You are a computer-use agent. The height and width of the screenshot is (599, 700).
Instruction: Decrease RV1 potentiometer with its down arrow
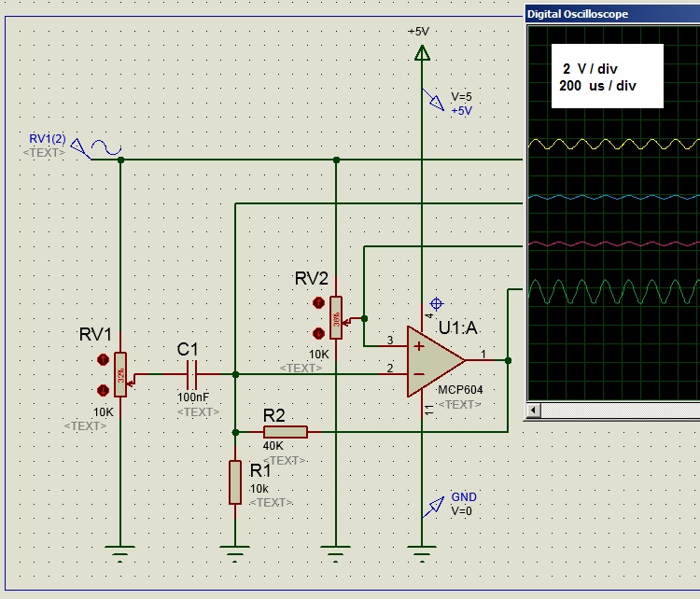pyautogui.click(x=103, y=391)
